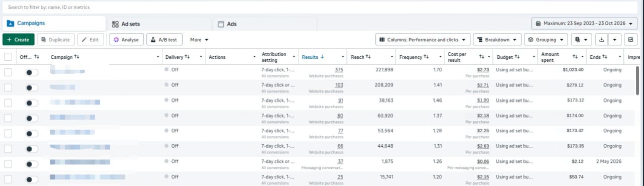Open the $2.73 cost per result link
The width and height of the screenshot is (644, 186).
[x=482, y=70]
